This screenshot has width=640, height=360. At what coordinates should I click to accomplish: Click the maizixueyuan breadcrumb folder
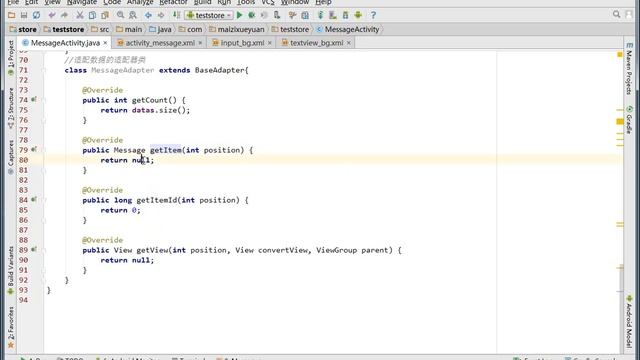(x=237, y=29)
